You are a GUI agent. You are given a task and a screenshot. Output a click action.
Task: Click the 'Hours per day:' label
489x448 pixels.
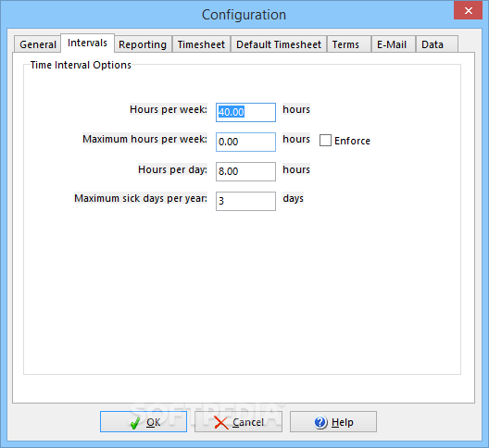(x=172, y=169)
